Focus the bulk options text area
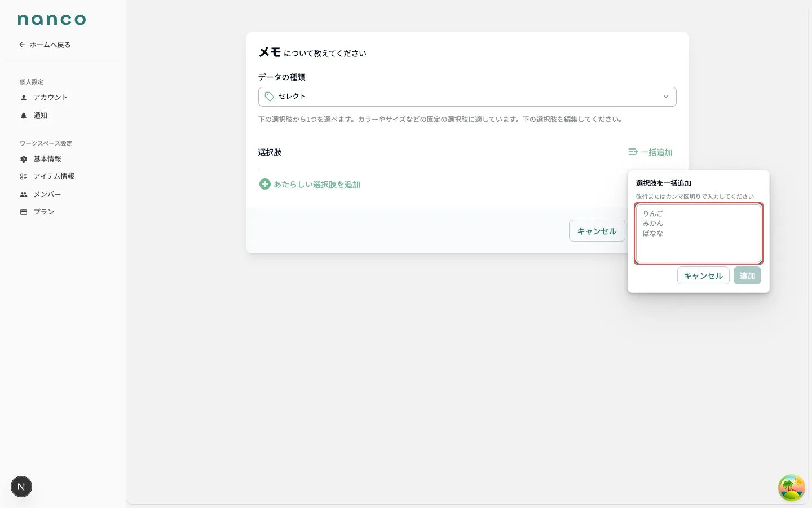 tap(699, 233)
